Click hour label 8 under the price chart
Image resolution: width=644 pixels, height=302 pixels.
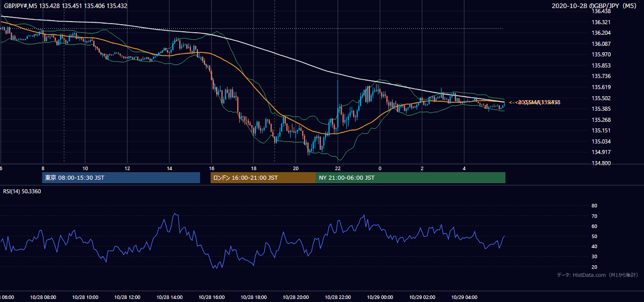[x=43, y=169]
